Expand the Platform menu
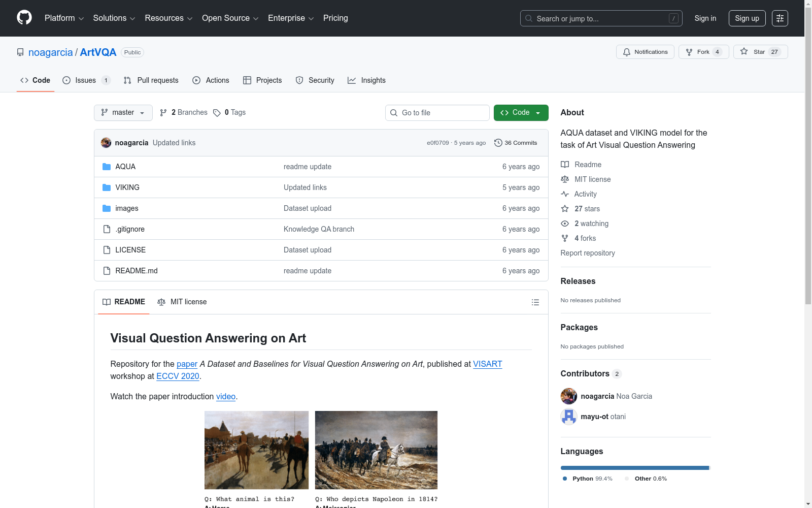Image resolution: width=812 pixels, height=508 pixels. pos(64,18)
